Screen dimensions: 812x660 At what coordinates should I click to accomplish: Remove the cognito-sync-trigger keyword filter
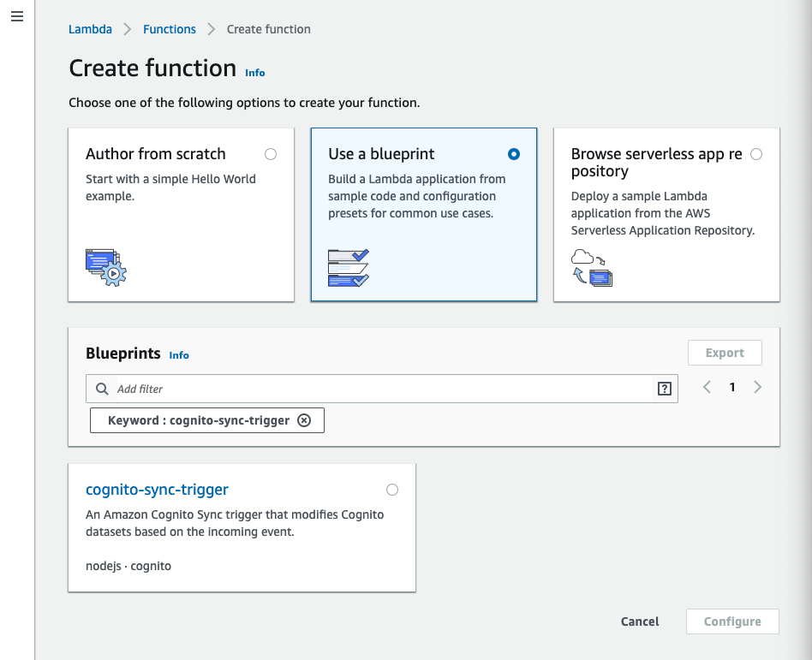click(x=304, y=420)
